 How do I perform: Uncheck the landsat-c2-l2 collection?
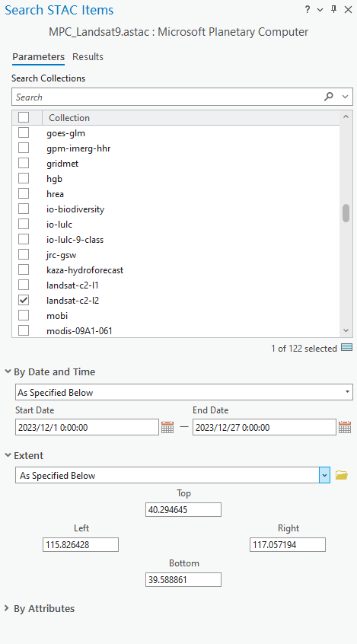[24, 300]
